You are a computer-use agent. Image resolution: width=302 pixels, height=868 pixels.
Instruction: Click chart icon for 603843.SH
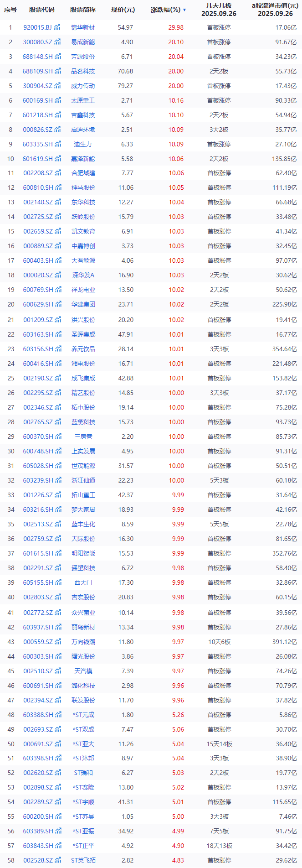pos(57,846)
